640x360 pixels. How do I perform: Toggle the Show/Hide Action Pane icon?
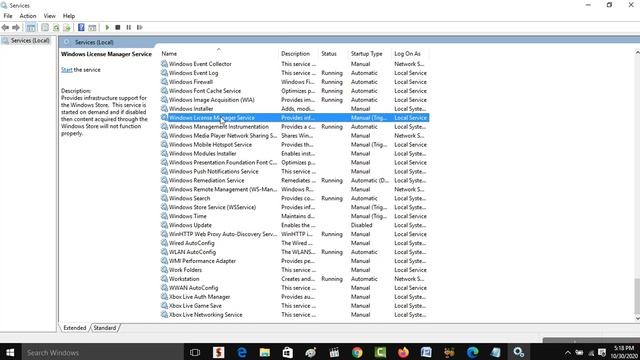pos(92,27)
